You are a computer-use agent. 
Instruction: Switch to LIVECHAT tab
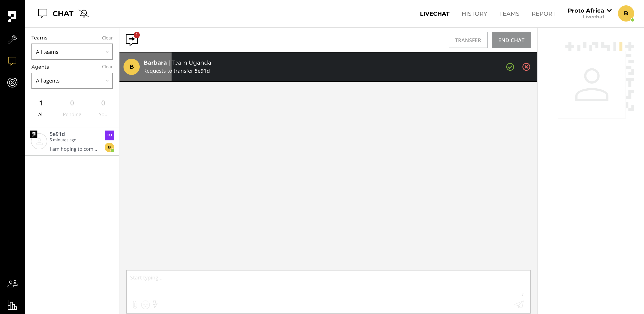coord(434,14)
